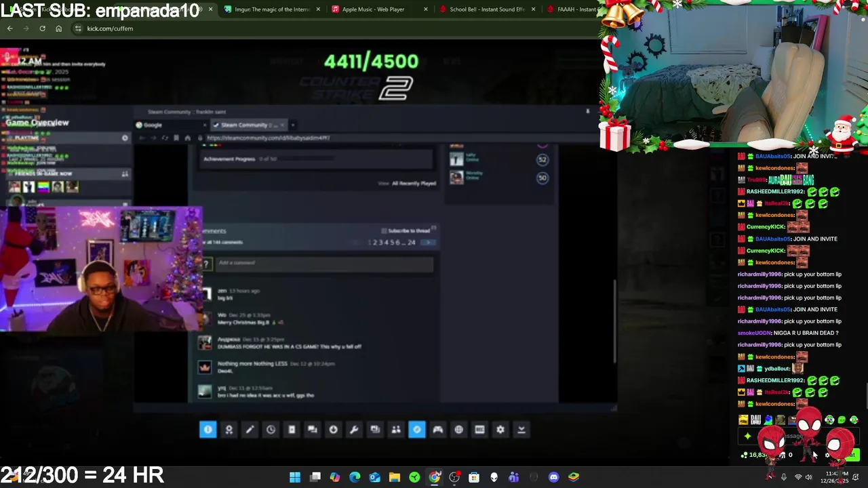The width and height of the screenshot is (868, 488).
Task: Open wrench icon in Steam overlay toolbar
Action: [354, 429]
